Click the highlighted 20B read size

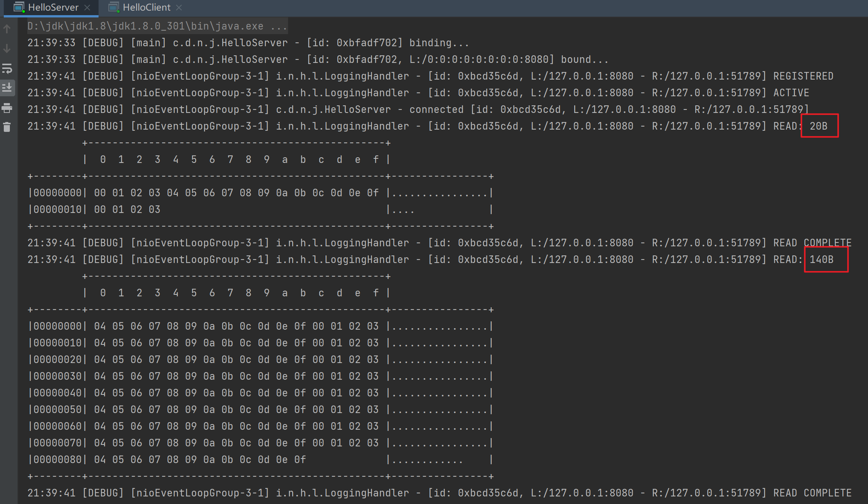tap(818, 126)
